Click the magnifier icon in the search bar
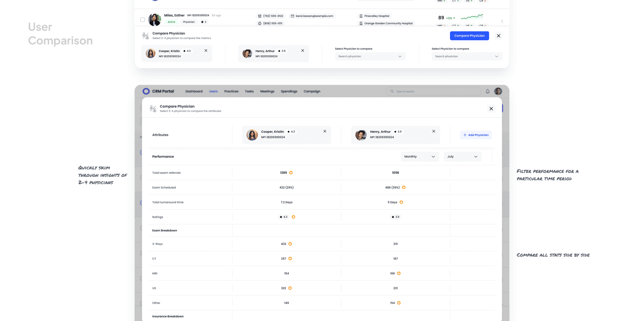This screenshot has width=644, height=321. pos(391,91)
